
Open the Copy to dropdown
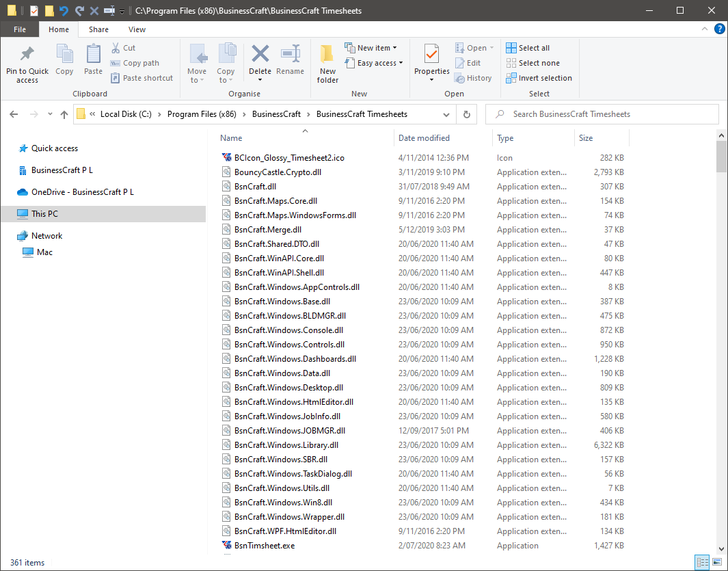pos(226,64)
